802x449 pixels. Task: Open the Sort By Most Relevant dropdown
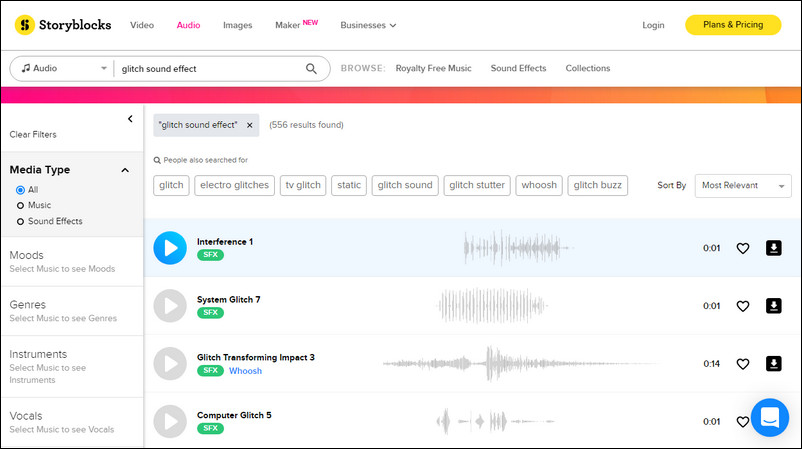743,186
